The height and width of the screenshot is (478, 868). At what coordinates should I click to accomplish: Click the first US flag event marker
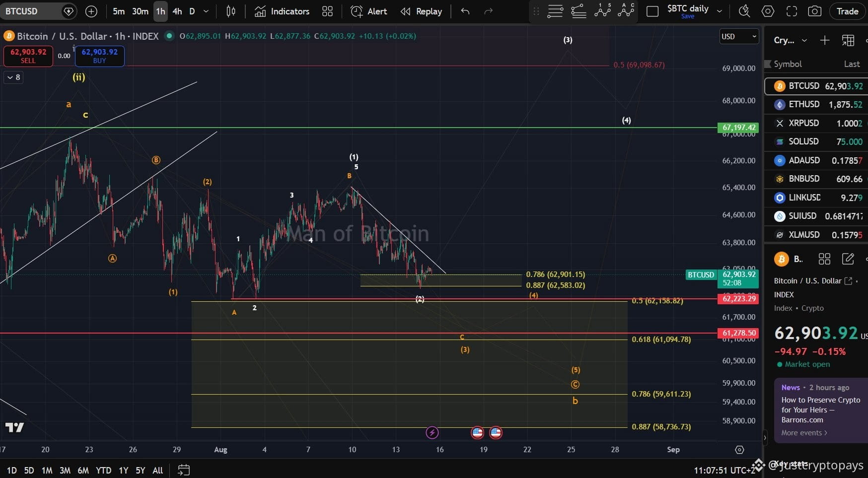477,433
